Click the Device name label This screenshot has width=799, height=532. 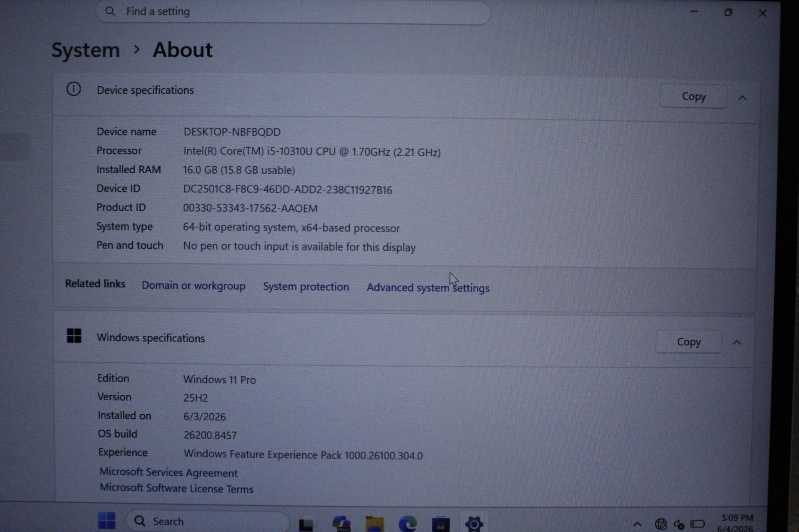click(x=126, y=132)
